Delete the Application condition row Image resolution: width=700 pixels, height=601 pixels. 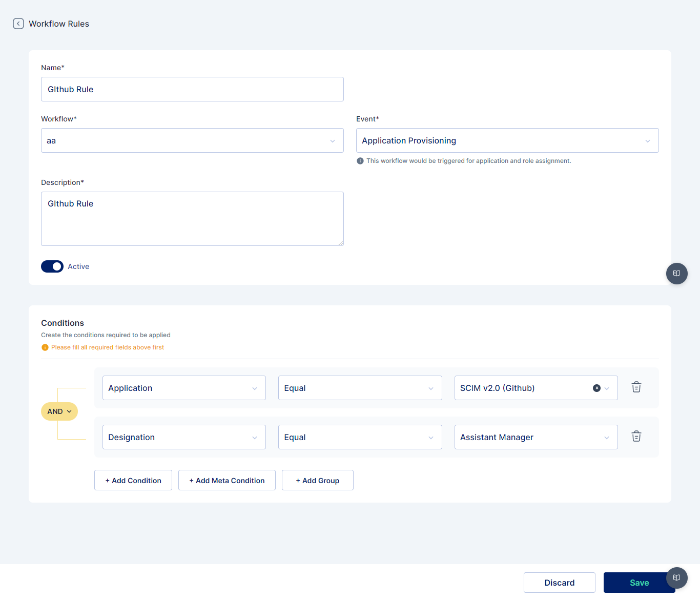(x=636, y=387)
